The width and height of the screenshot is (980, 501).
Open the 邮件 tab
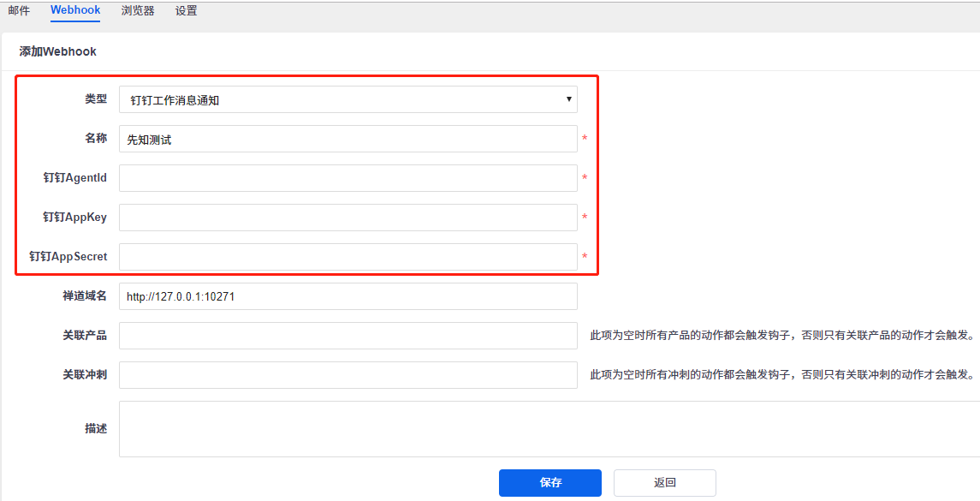(19, 10)
